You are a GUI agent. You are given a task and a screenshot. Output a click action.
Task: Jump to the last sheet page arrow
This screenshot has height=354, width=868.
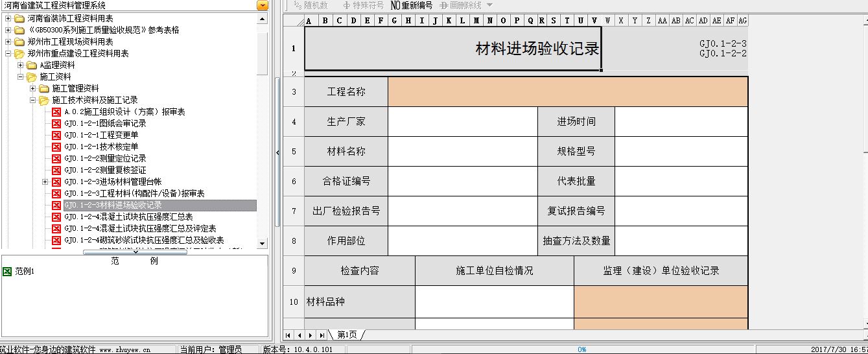coord(322,335)
